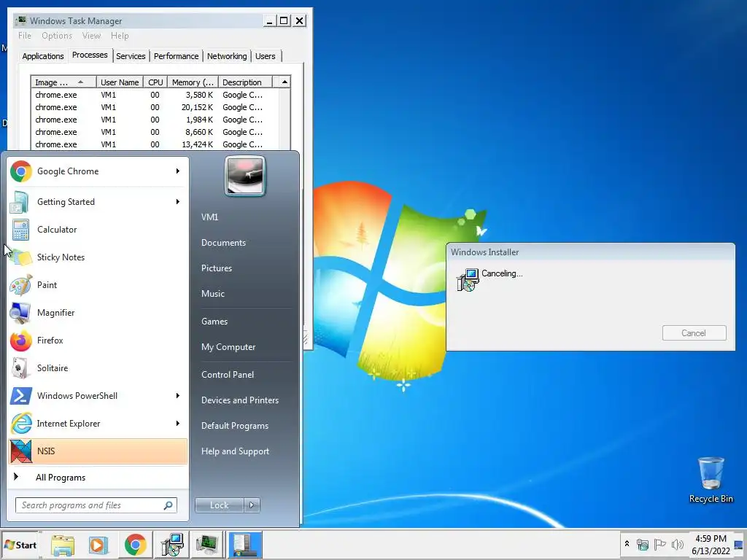
Task: Open Sticky Notes from Start menu
Action: pos(98,257)
